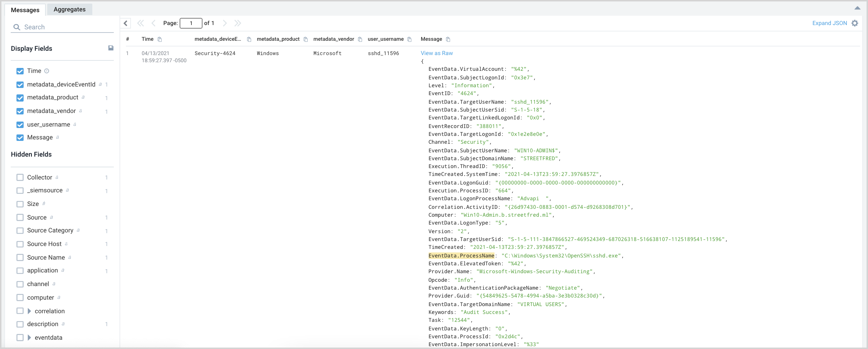
Task: Expand the correlation field tree
Action: (x=29, y=311)
